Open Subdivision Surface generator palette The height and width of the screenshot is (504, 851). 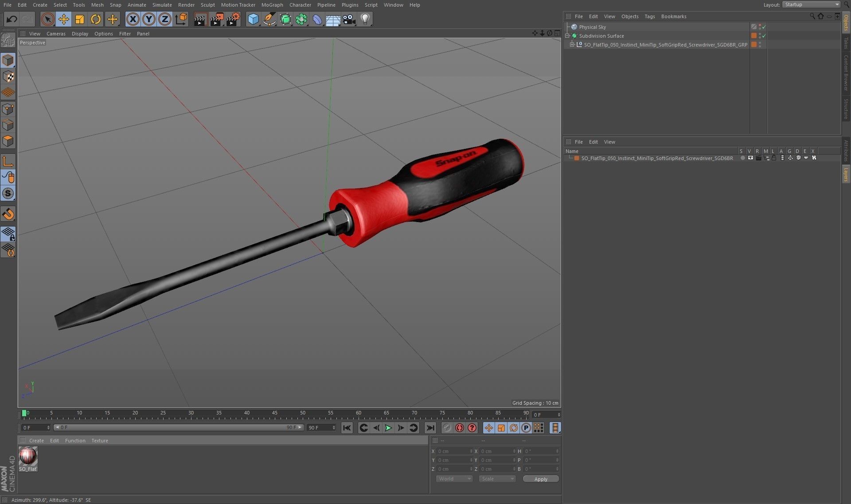point(285,19)
